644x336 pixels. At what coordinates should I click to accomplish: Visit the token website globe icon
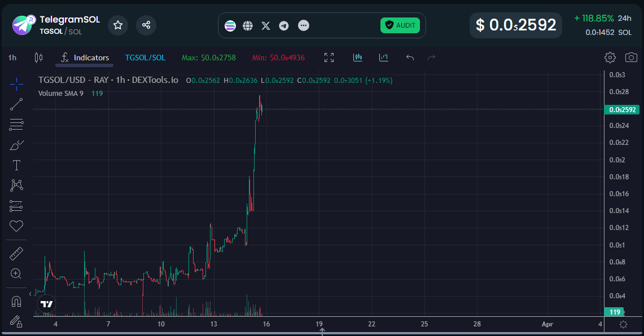pyautogui.click(x=248, y=26)
